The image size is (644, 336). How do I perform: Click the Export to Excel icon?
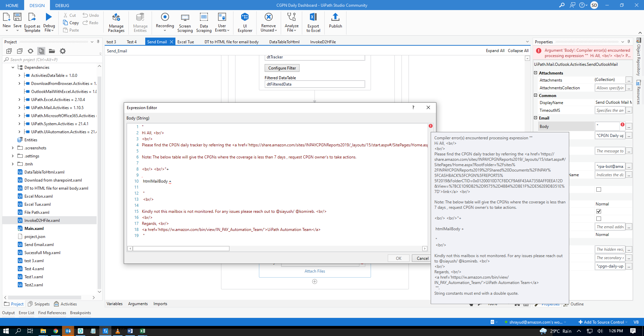tap(313, 17)
